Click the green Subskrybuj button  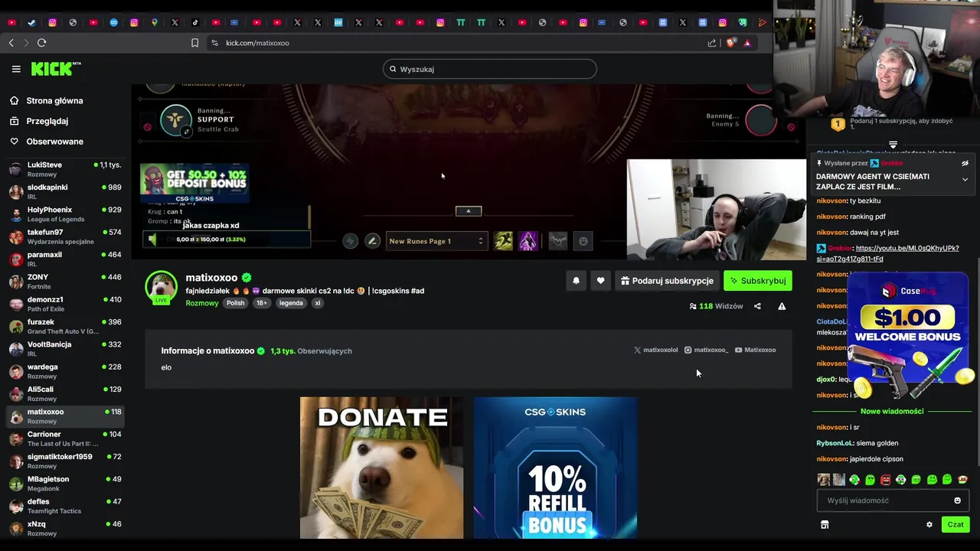tap(758, 281)
